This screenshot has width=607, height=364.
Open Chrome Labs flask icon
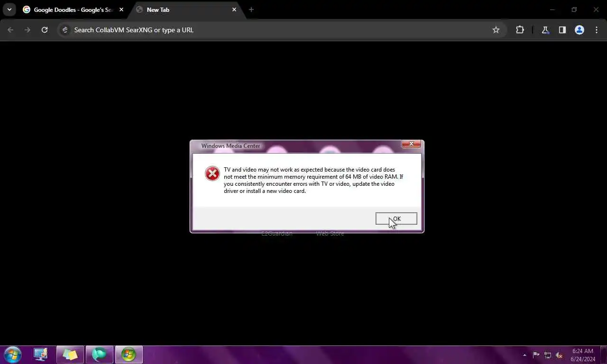(545, 30)
